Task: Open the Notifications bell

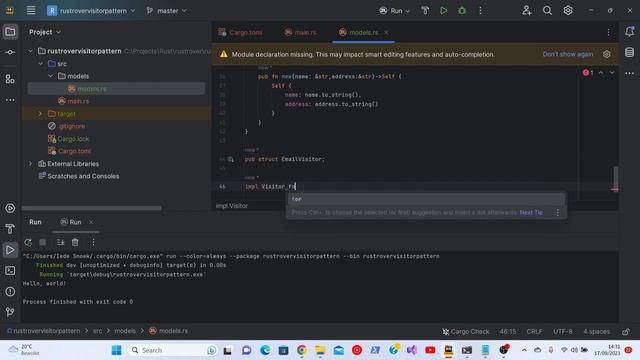Action: [x=629, y=32]
